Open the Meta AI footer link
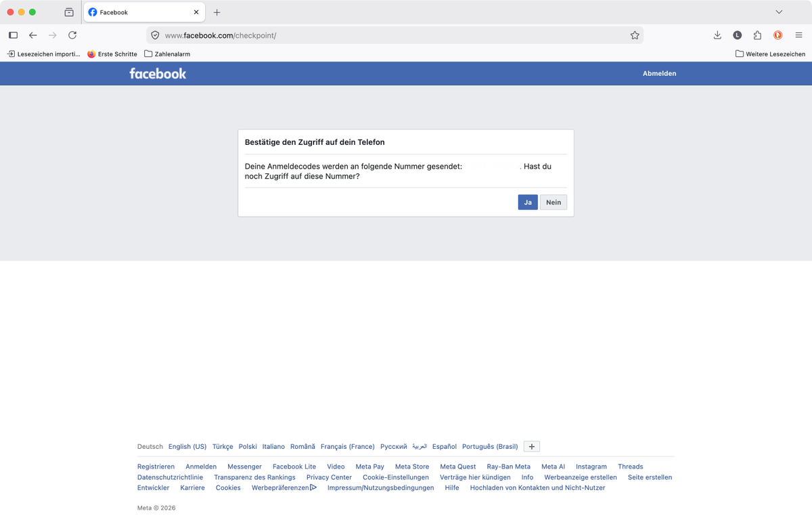 tap(553, 466)
